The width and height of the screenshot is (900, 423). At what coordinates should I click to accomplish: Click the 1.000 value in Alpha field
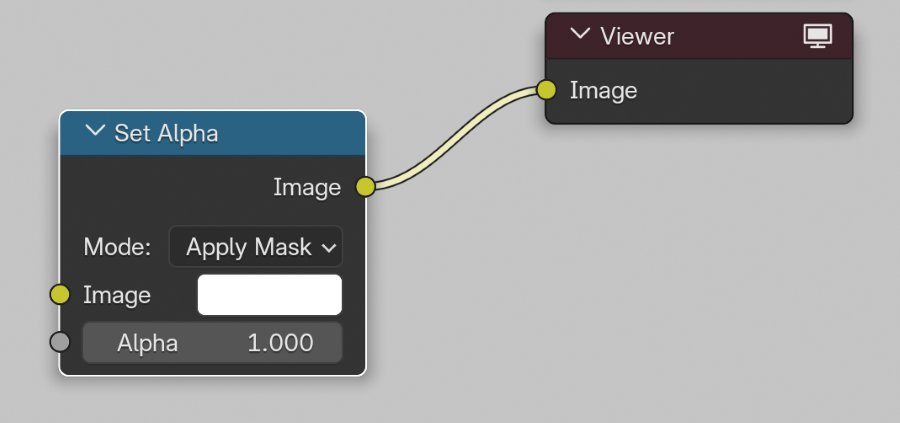point(280,343)
